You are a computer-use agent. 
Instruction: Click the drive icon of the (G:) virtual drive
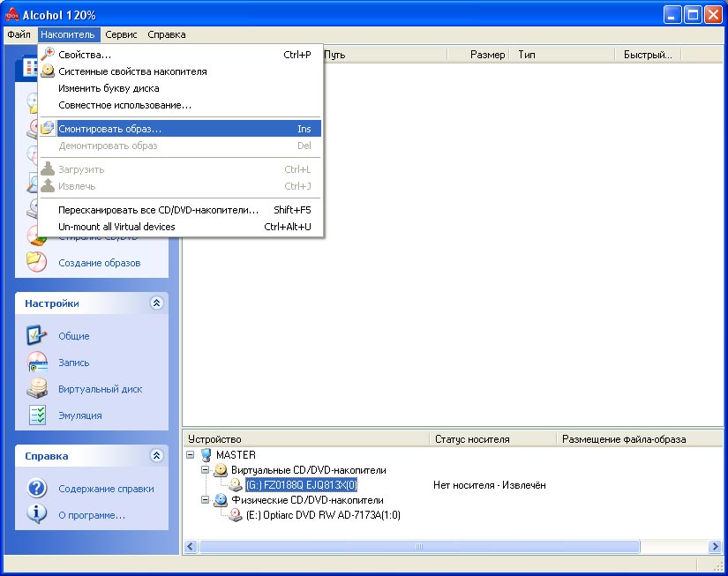[236, 485]
